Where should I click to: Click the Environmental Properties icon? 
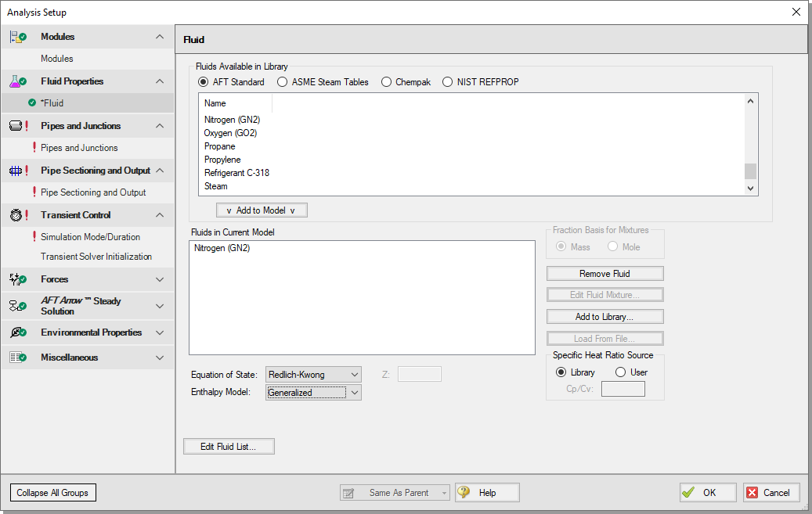(18, 332)
